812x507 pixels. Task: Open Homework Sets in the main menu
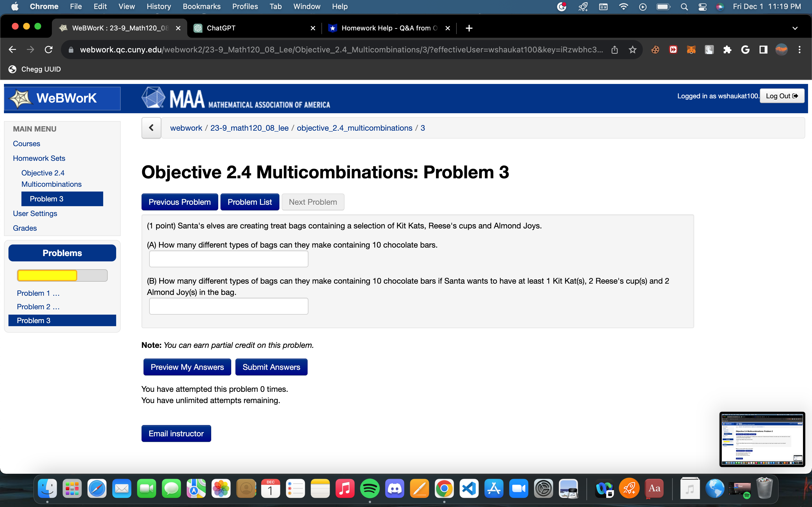coord(39,158)
